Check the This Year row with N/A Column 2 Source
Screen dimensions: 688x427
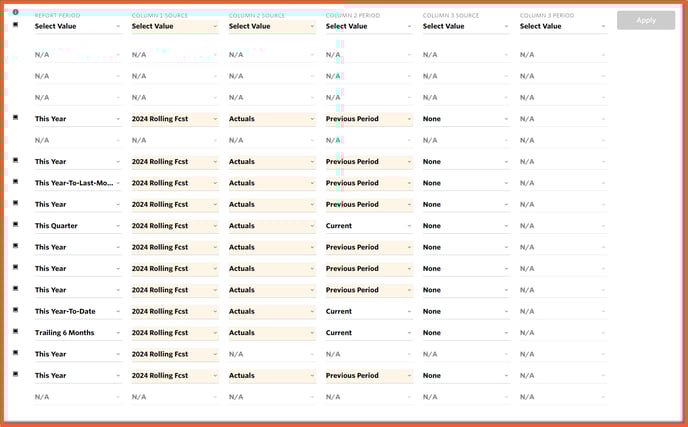tap(15, 353)
